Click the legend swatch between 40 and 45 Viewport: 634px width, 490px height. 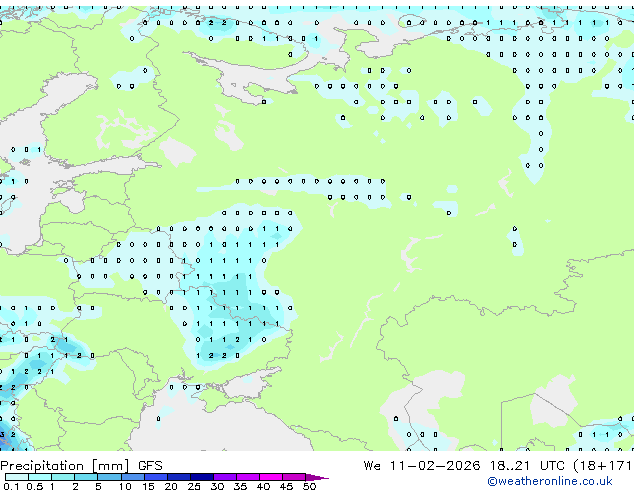(x=271, y=477)
